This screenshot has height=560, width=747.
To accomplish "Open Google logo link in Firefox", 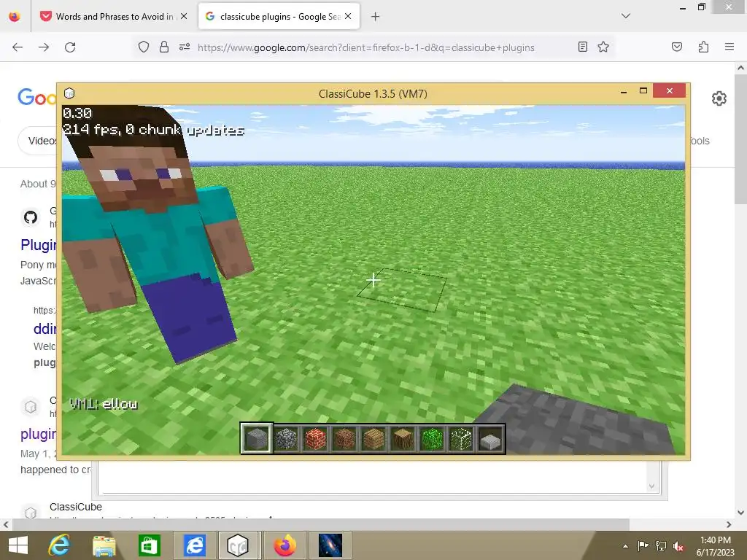I will (36, 97).
